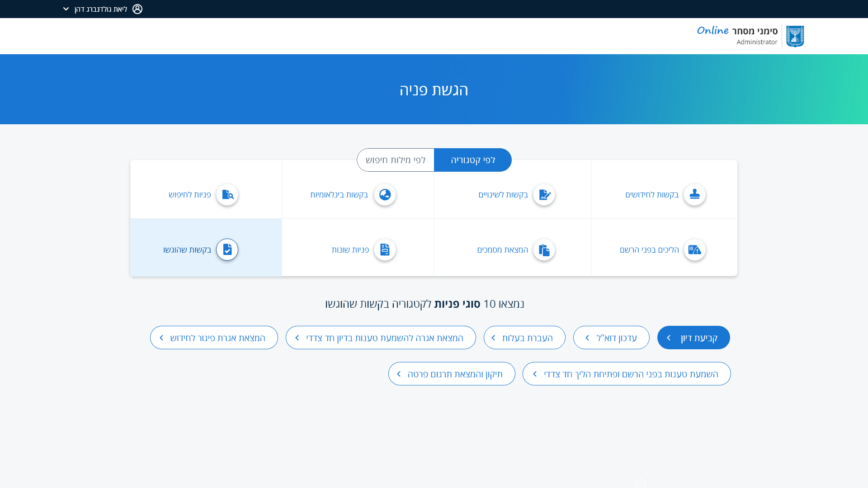The image size is (868, 488).
Task: Click the globe icon for בקשות בינלאומיות
Action: (385, 195)
